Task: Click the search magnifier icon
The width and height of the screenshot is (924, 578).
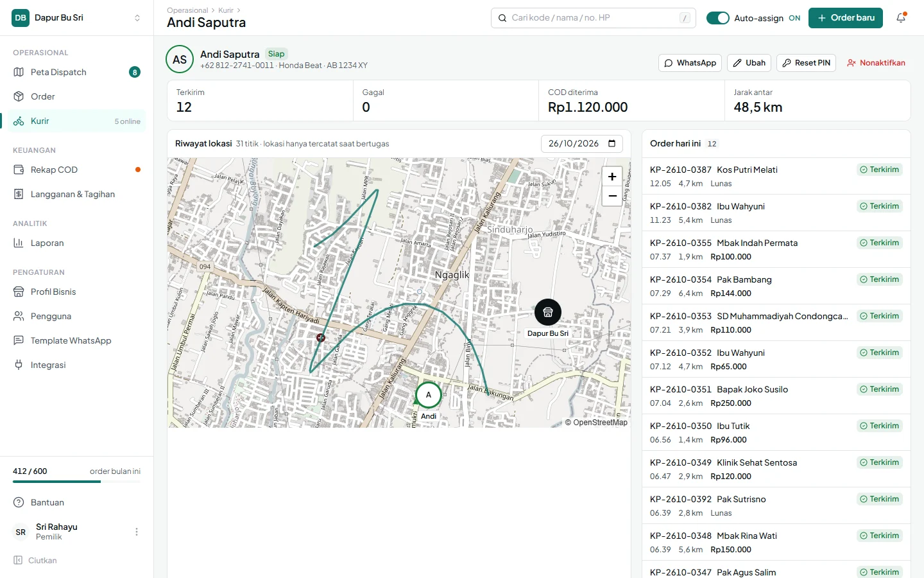Action: click(502, 18)
